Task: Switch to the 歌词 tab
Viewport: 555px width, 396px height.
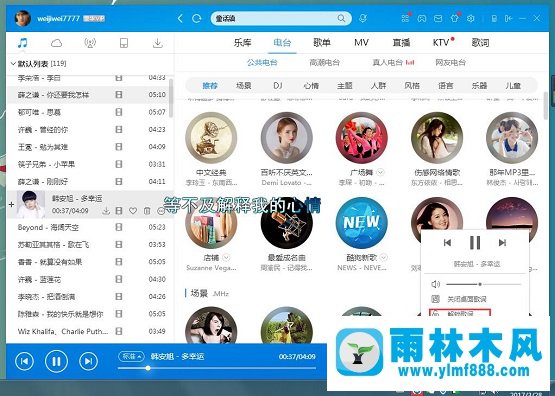Action: 480,43
